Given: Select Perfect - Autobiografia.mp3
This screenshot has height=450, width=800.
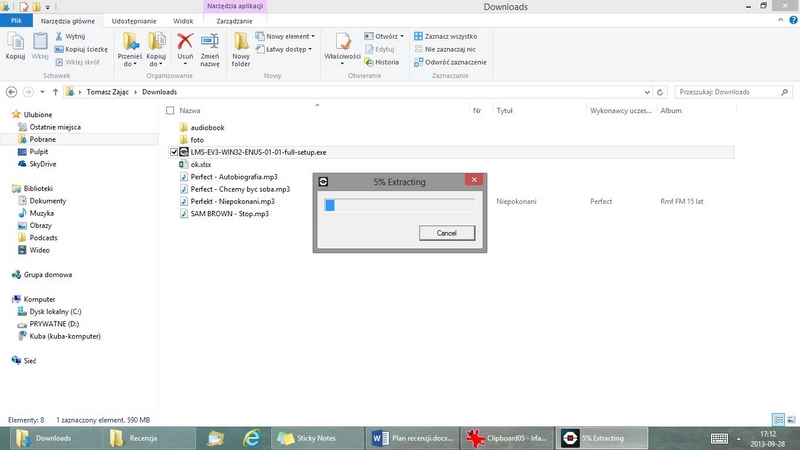Looking at the screenshot, I should point(234,177).
